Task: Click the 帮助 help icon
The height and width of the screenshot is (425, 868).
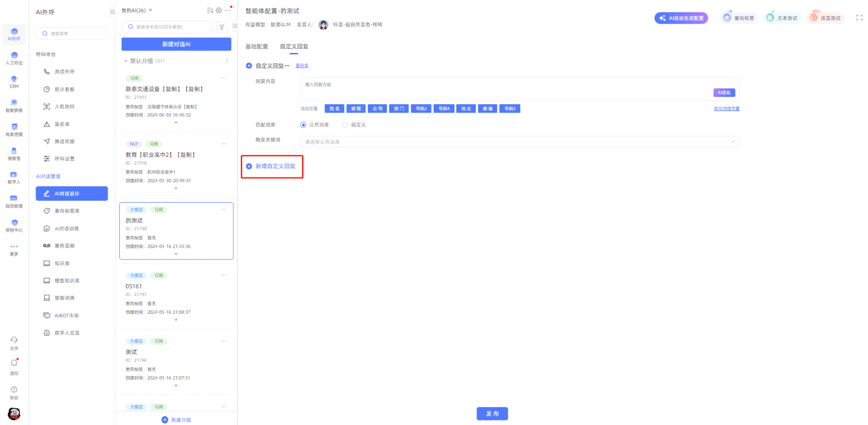Action: (14, 389)
